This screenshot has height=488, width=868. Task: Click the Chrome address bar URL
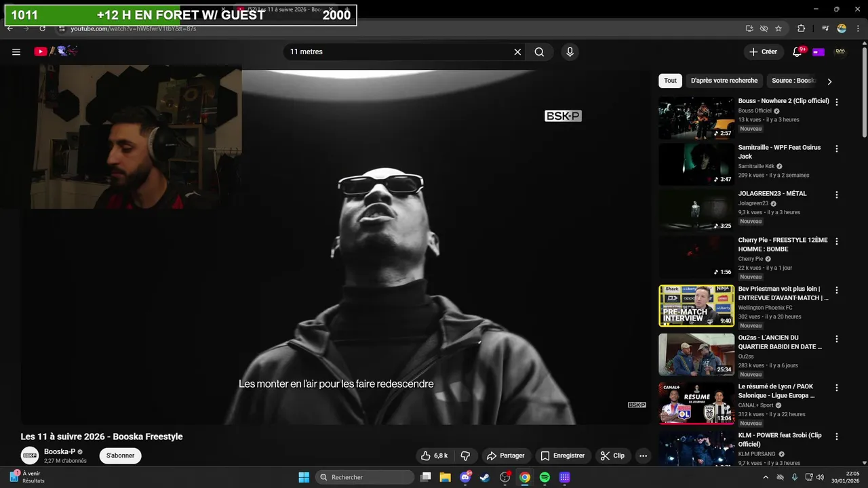[134, 28]
